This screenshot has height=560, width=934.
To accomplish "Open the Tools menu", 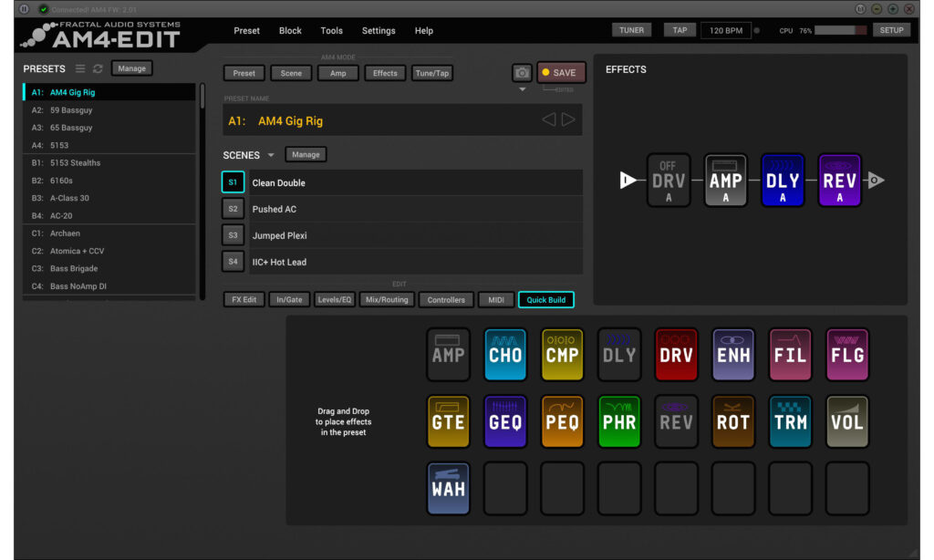I will click(x=331, y=30).
